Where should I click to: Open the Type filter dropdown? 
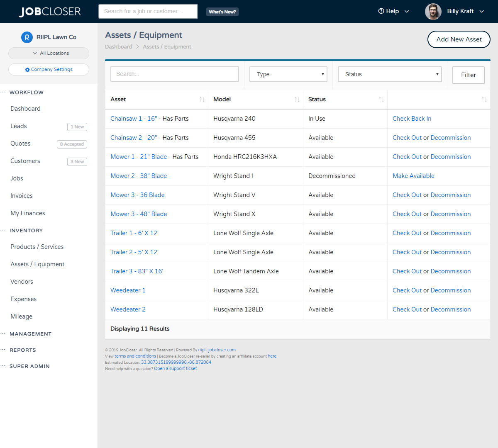[x=288, y=74]
